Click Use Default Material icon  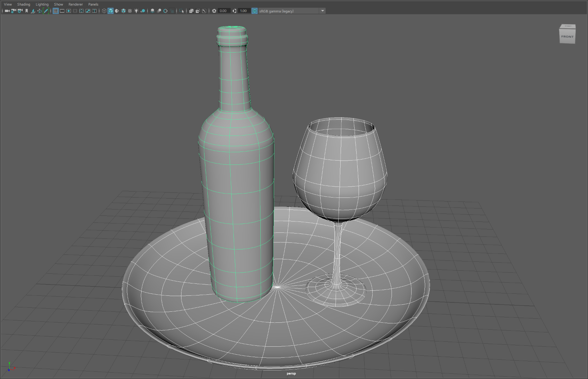click(x=117, y=11)
